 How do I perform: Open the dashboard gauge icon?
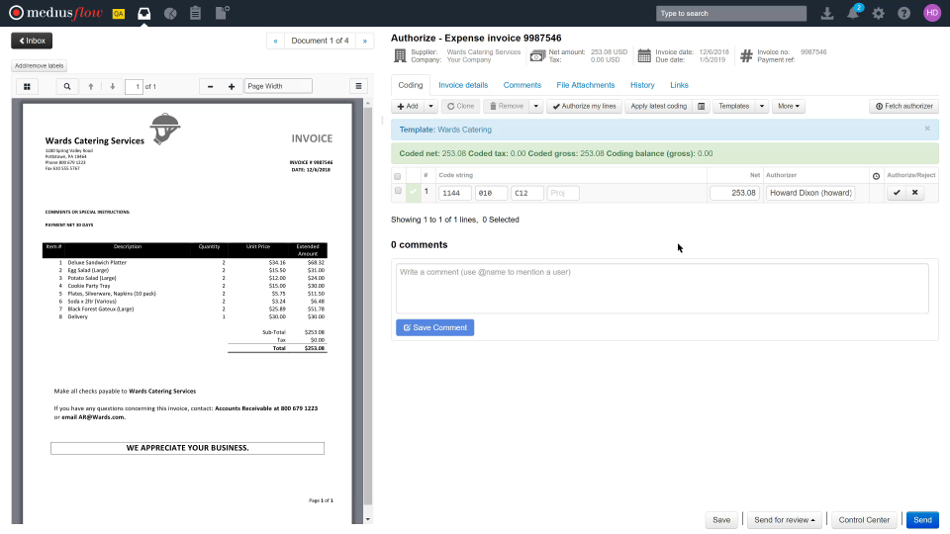170,13
